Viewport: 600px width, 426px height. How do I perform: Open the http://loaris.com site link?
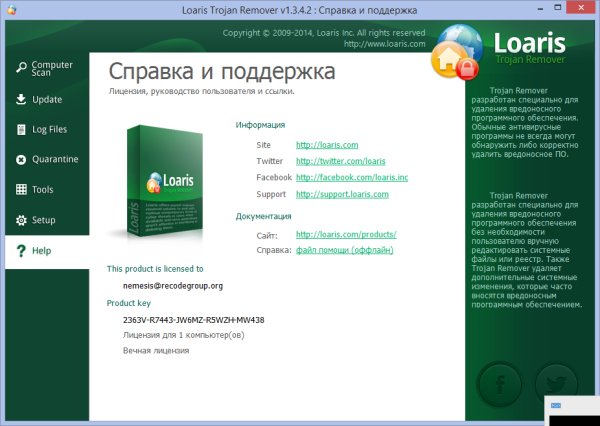click(x=327, y=145)
